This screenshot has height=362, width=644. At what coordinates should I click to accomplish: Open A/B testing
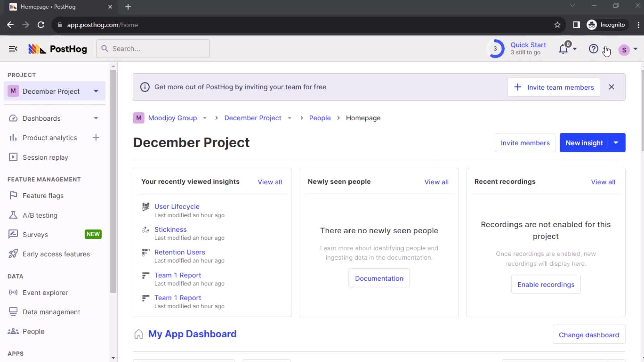coord(40,215)
